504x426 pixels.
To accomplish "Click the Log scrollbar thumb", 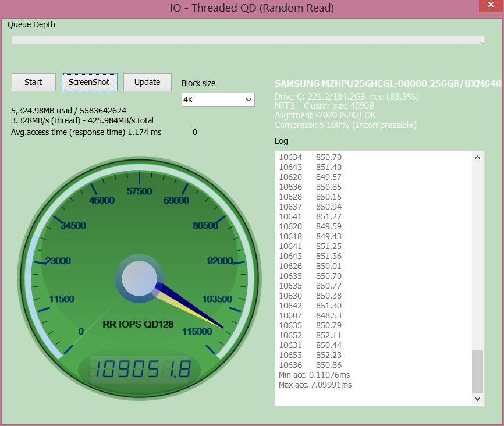I will [478, 371].
